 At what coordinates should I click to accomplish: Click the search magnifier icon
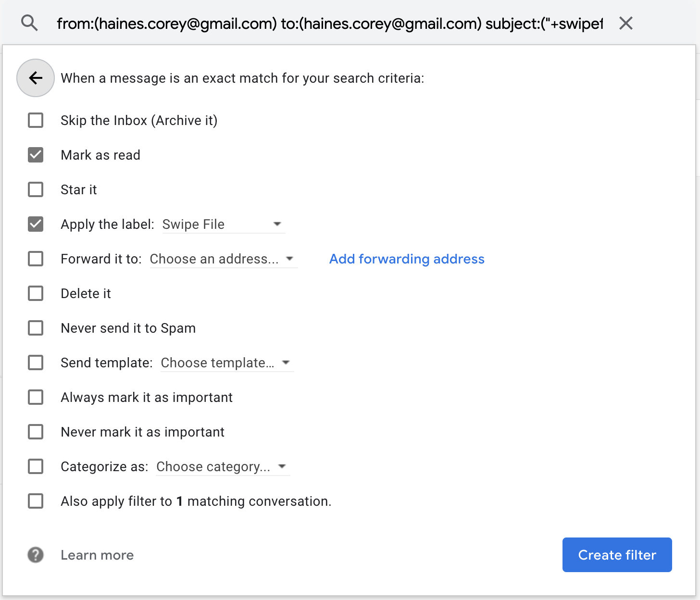[30, 23]
